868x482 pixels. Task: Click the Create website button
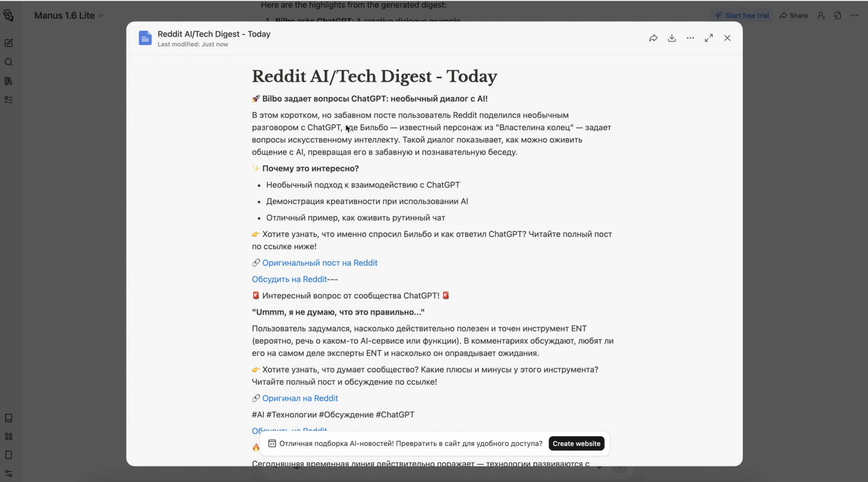(x=576, y=444)
